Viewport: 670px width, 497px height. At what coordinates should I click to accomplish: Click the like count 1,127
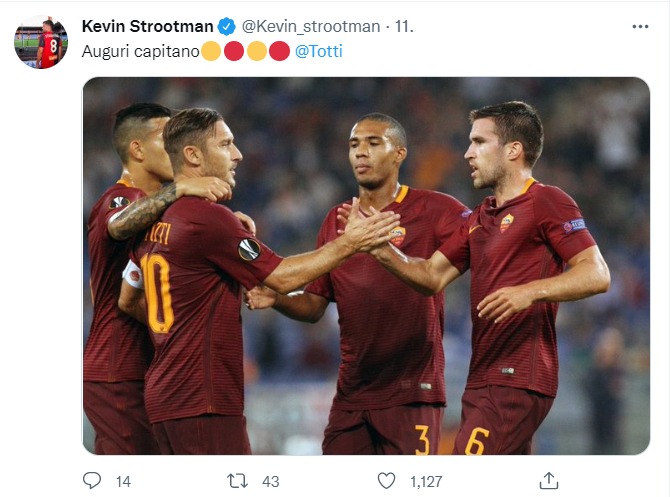[x=426, y=481]
